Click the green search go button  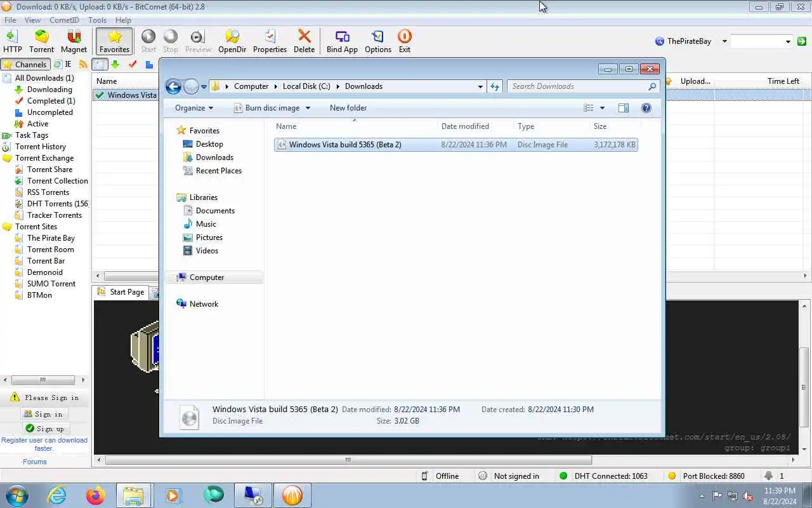802,41
